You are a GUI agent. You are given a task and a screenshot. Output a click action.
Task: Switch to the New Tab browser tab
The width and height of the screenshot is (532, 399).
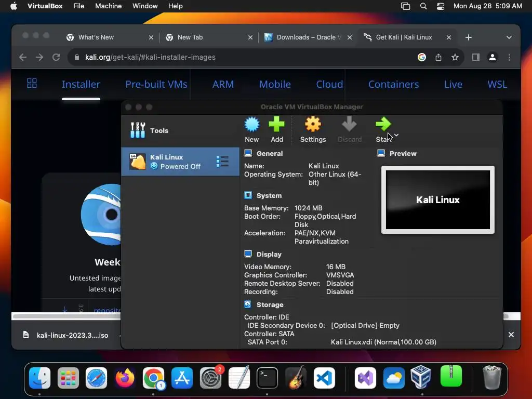pyautogui.click(x=209, y=37)
